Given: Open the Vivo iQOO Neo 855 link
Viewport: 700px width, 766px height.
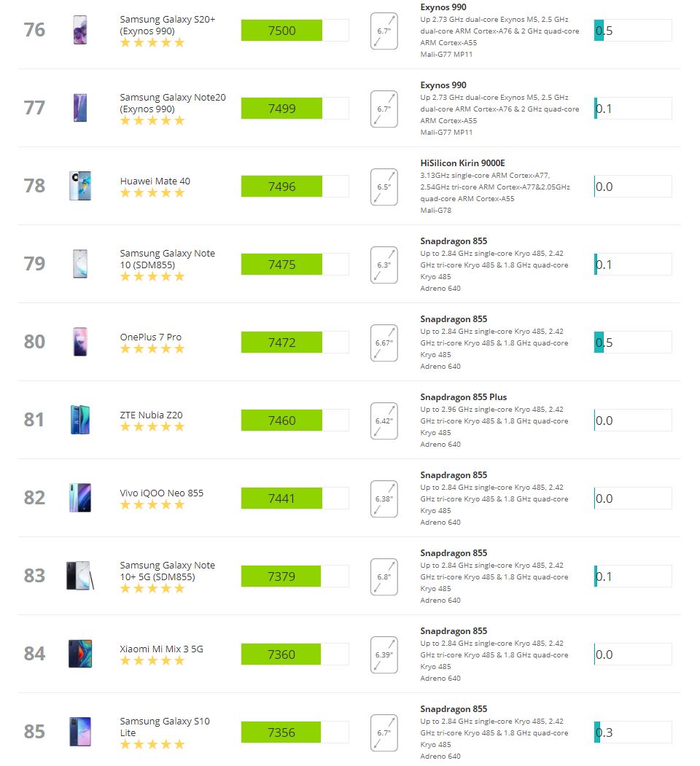Looking at the screenshot, I should tap(161, 493).
